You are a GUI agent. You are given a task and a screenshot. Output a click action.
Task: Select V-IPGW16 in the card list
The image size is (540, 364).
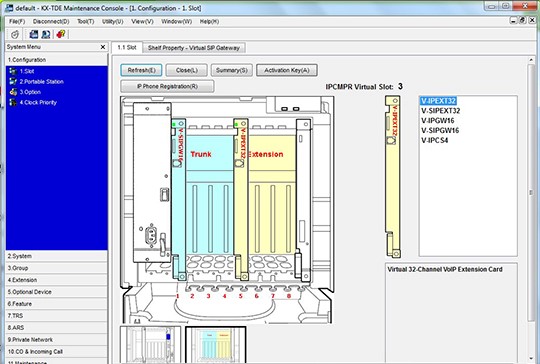[437, 121]
